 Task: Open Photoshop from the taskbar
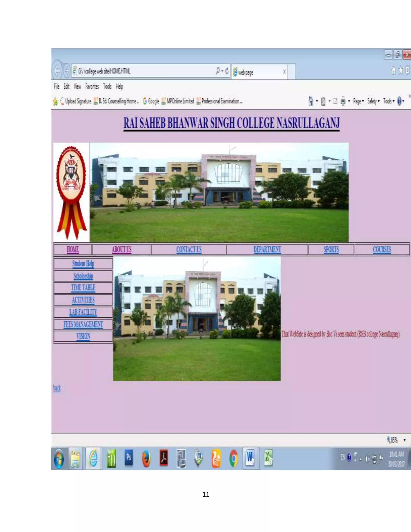tap(129, 458)
